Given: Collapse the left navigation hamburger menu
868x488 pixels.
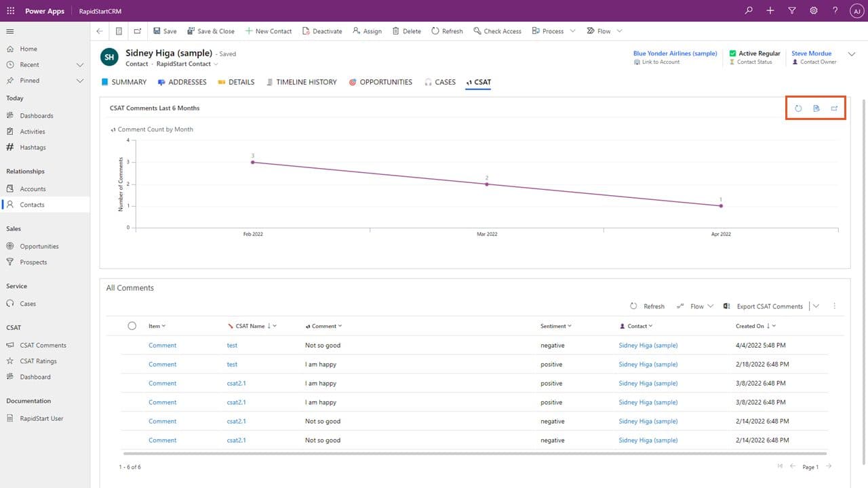Looking at the screenshot, I should (x=10, y=31).
